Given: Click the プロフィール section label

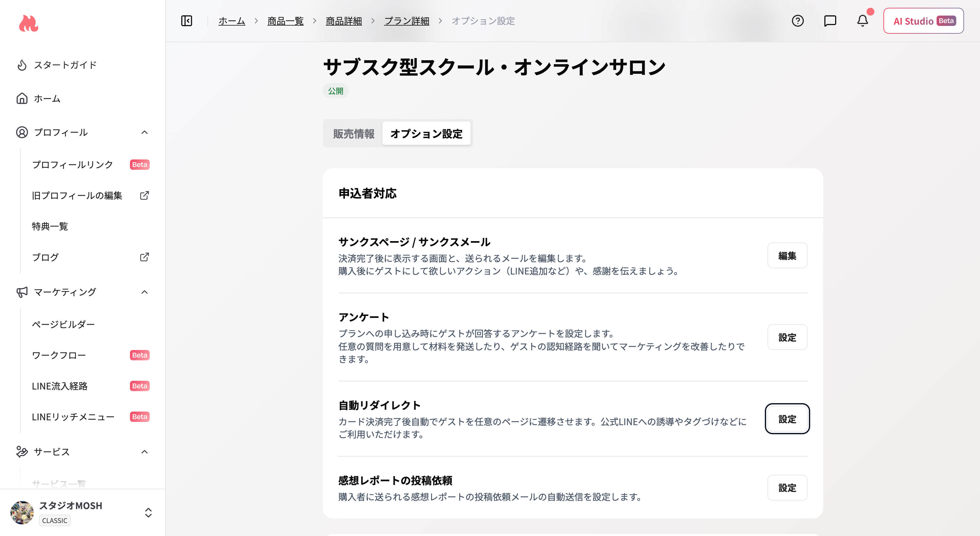Looking at the screenshot, I should pyautogui.click(x=61, y=133).
